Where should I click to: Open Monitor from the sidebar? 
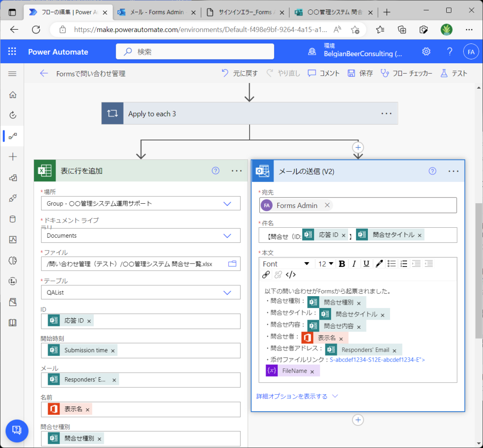(13, 240)
